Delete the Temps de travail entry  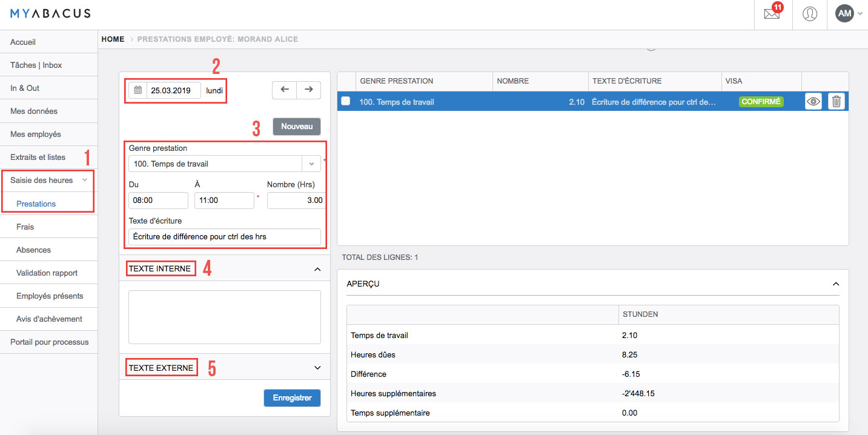[837, 102]
